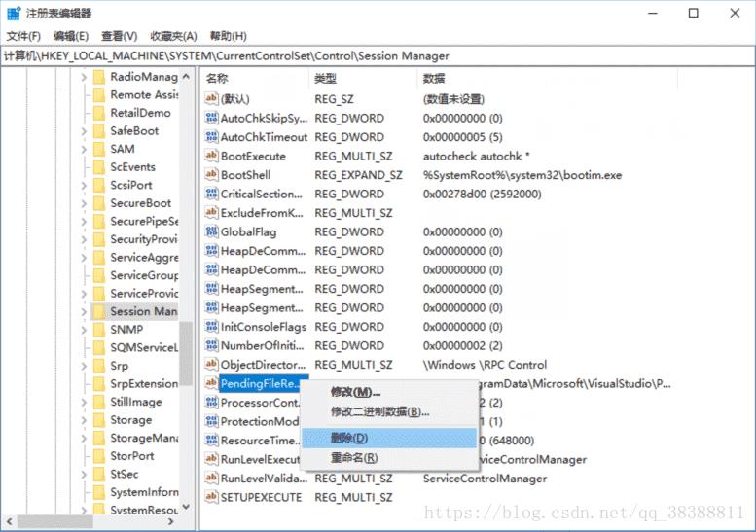Click the registry path address bar

pos(378,55)
